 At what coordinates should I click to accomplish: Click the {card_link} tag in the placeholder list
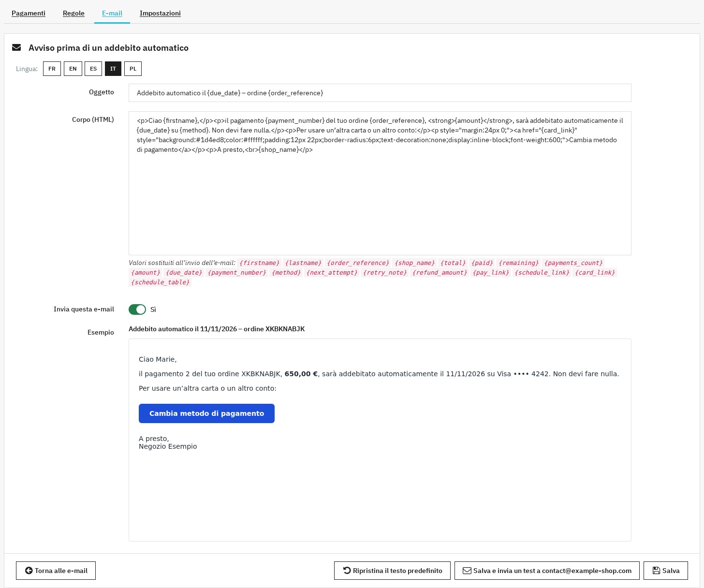pos(595,273)
